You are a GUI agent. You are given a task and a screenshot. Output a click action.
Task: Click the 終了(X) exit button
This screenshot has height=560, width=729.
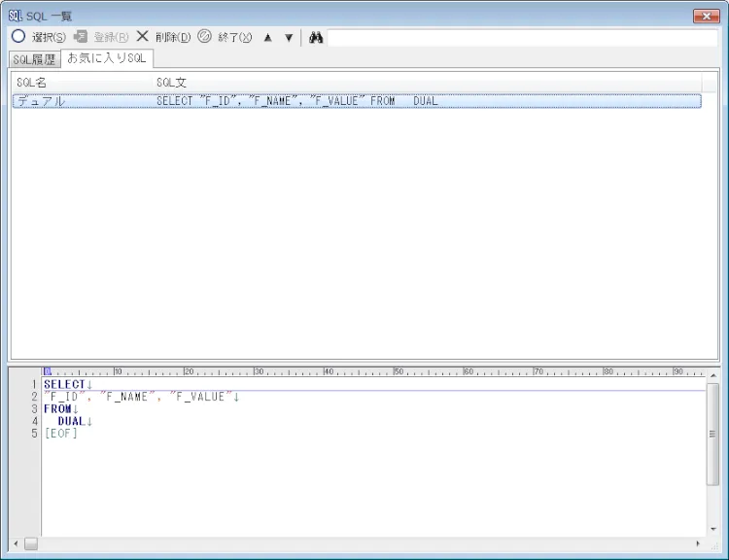pyautogui.click(x=226, y=37)
